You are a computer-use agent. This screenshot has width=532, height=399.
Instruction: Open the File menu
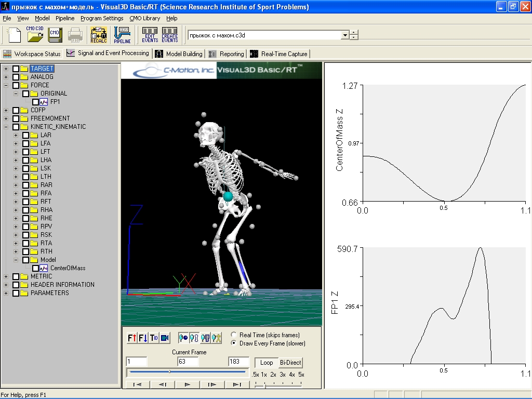pos(7,18)
